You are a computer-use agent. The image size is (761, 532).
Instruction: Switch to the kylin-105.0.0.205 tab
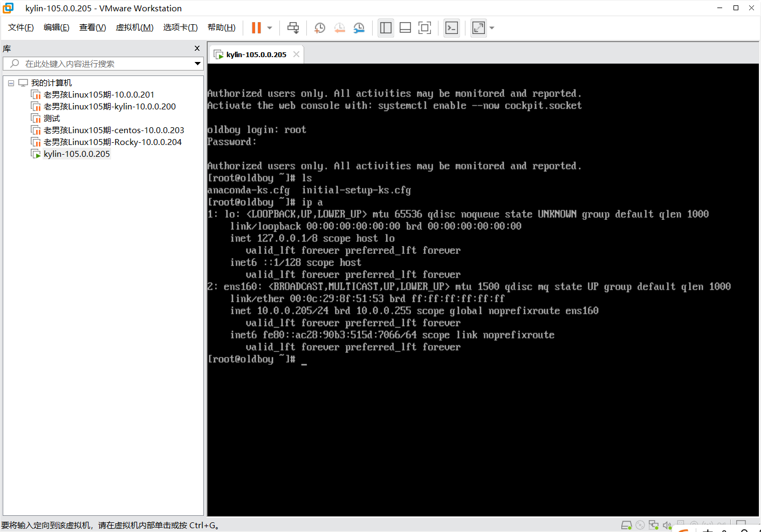point(256,54)
